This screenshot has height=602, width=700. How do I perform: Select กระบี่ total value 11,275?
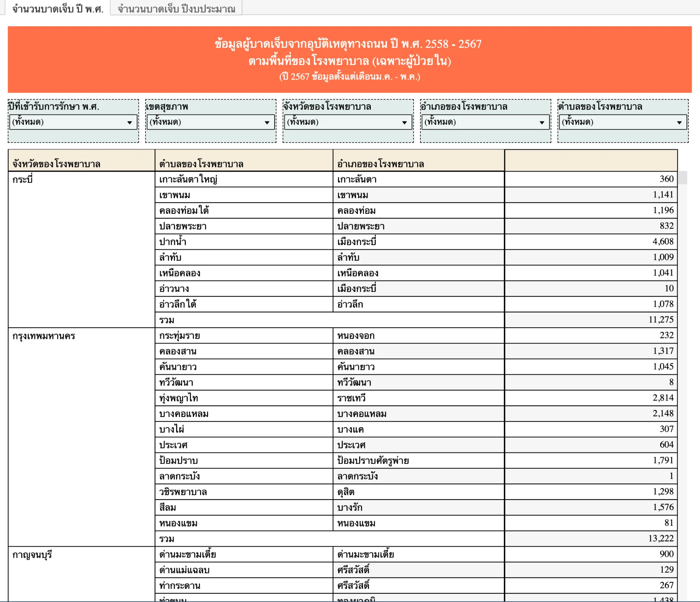pyautogui.click(x=591, y=320)
